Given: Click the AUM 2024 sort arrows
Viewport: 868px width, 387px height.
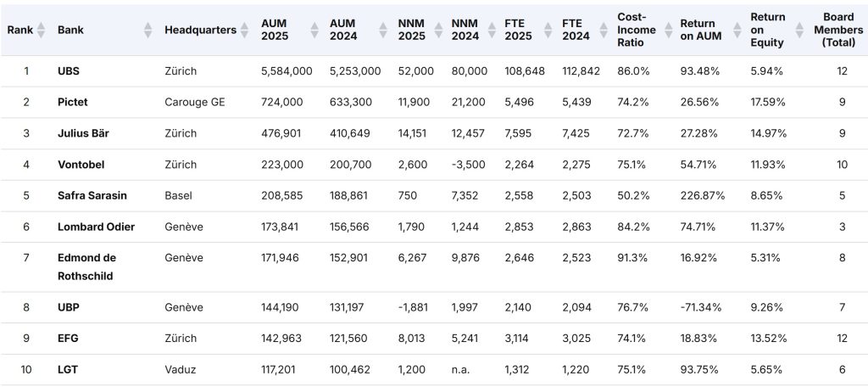Looking at the screenshot, I should coord(383,30).
